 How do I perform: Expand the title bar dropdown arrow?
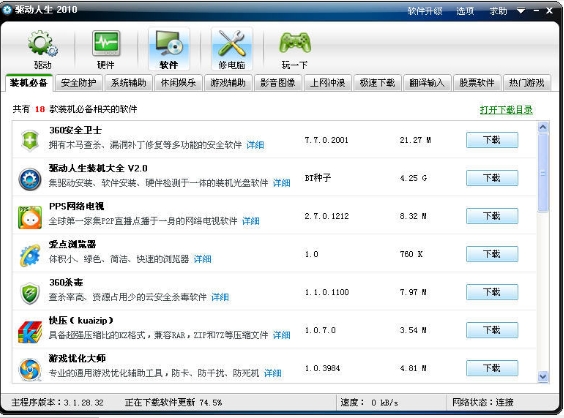pyautogui.click(x=521, y=11)
